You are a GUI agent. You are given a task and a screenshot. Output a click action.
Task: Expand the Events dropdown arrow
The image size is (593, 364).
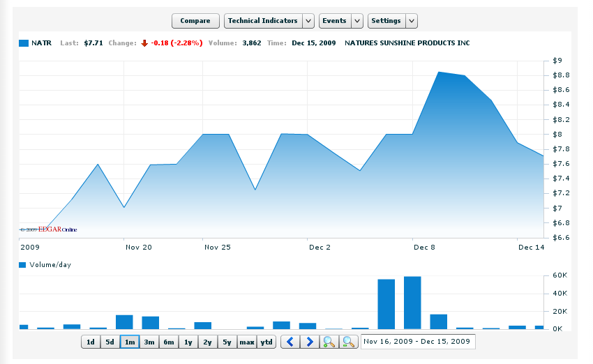pyautogui.click(x=357, y=21)
